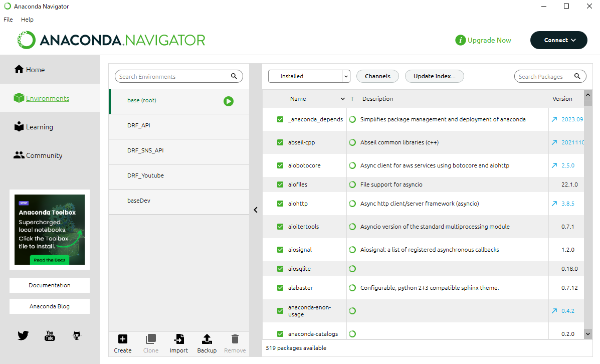Click the Upgrade Now link
Image resolution: width=600 pixels, height=364 pixels.
pos(489,40)
